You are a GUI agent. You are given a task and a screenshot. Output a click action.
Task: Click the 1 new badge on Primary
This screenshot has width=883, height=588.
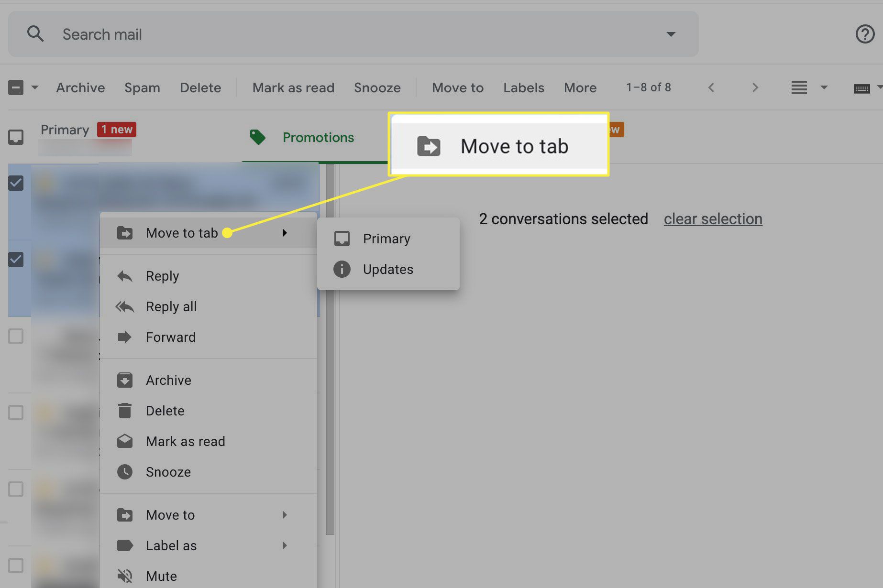pyautogui.click(x=117, y=130)
